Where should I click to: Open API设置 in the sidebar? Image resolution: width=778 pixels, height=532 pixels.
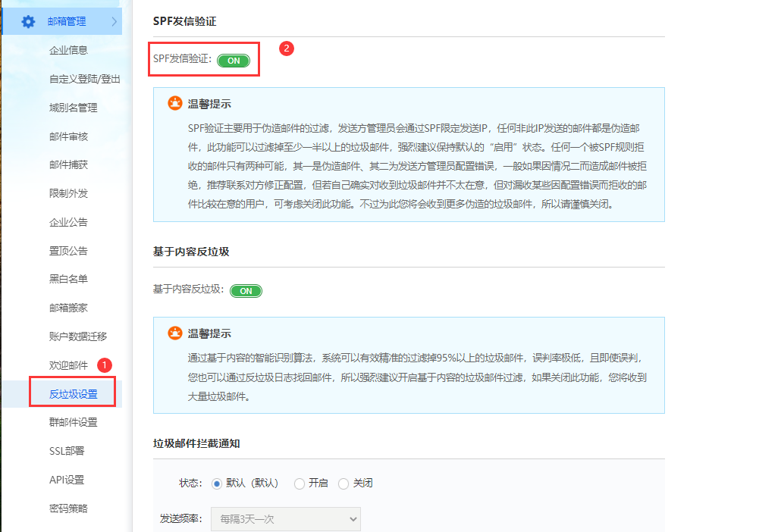pyautogui.click(x=67, y=480)
